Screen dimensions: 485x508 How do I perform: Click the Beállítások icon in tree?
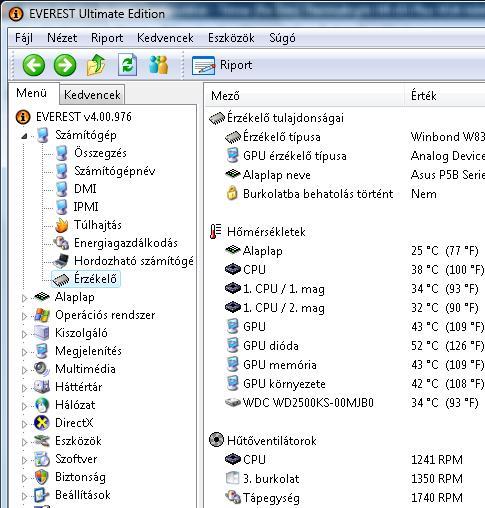pyautogui.click(x=42, y=495)
